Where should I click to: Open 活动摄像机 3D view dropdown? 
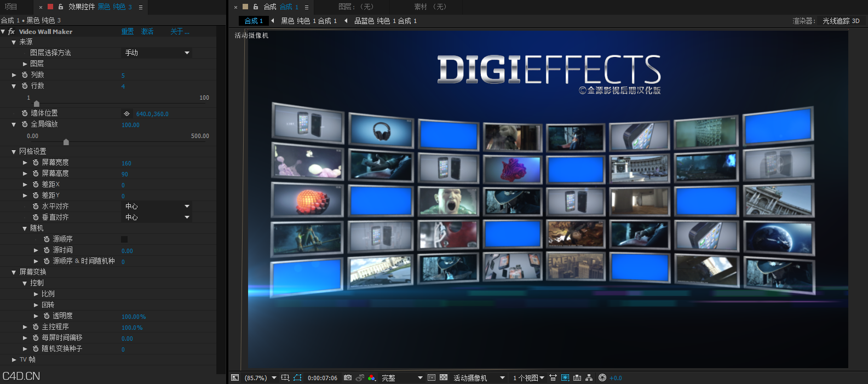click(479, 378)
